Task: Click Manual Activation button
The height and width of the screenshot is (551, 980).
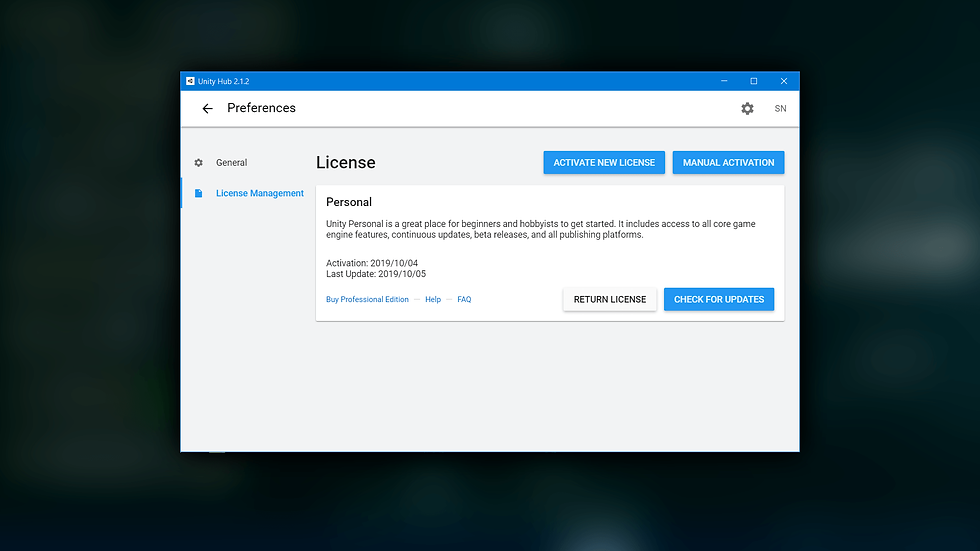Action: 728,162
